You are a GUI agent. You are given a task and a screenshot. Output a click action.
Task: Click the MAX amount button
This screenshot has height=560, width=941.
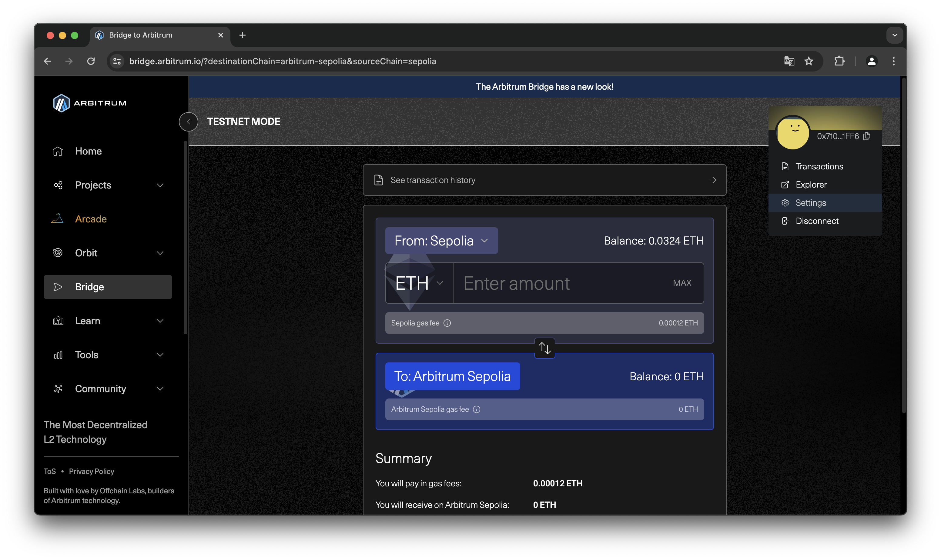(682, 283)
